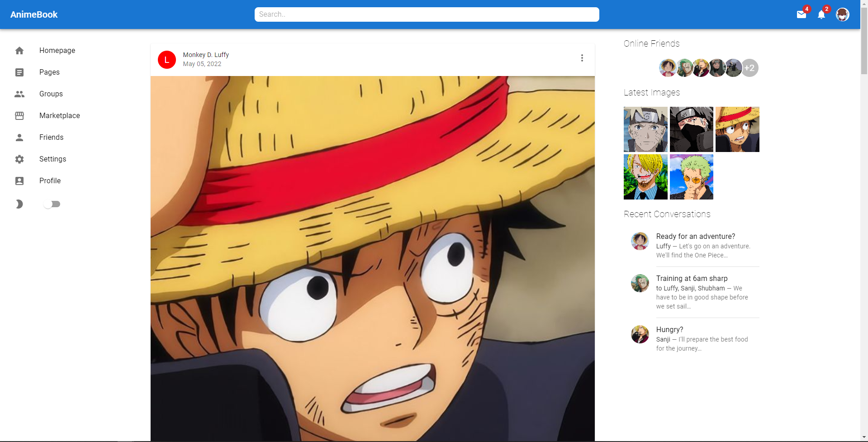Click the Monkey D. Luffy author name
Image resolution: width=868 pixels, height=442 pixels.
(206, 55)
